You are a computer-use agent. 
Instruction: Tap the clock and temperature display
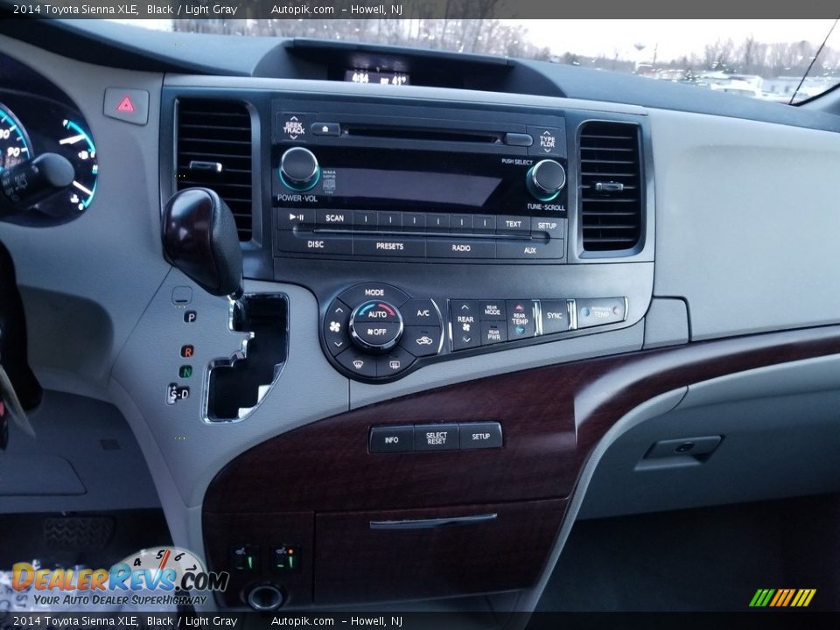click(x=377, y=78)
